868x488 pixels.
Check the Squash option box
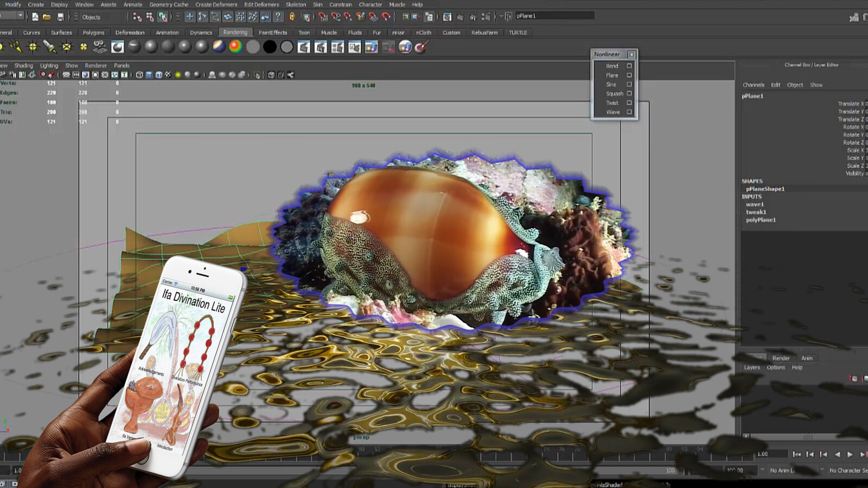click(629, 93)
